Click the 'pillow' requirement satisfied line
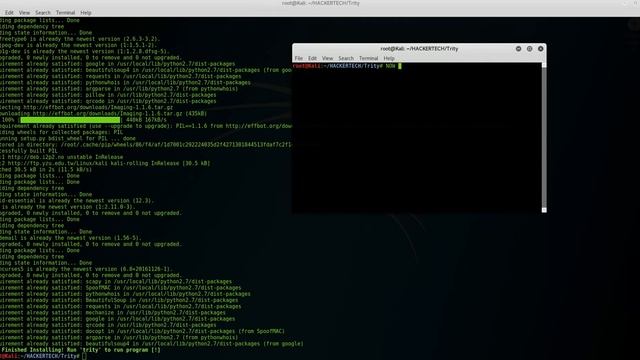This screenshot has width=640, height=360. (x=108, y=95)
